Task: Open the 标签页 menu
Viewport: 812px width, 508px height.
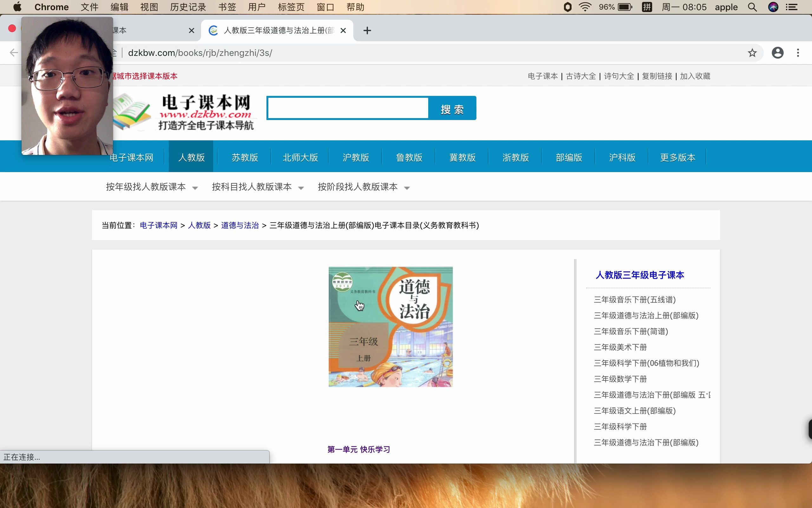Action: (291, 7)
